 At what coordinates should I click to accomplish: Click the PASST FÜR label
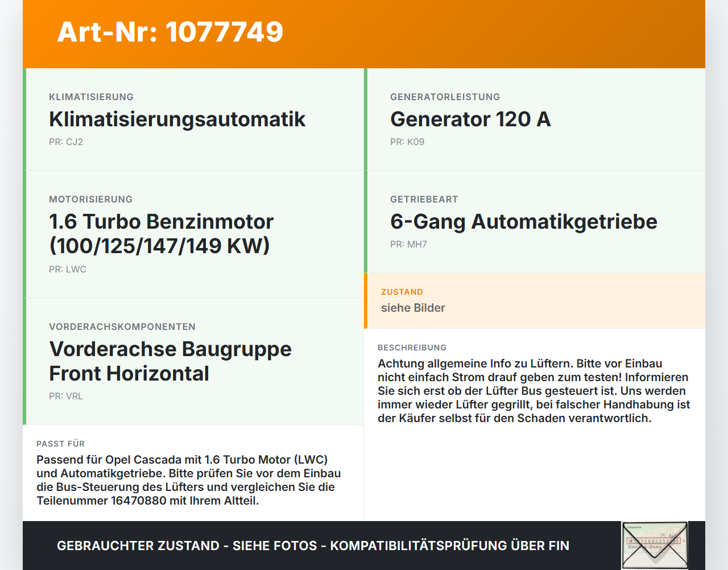(x=60, y=444)
